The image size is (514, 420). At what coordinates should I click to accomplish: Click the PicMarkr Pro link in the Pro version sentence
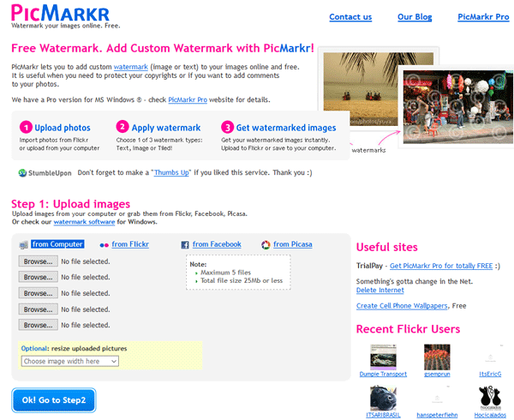click(x=188, y=99)
